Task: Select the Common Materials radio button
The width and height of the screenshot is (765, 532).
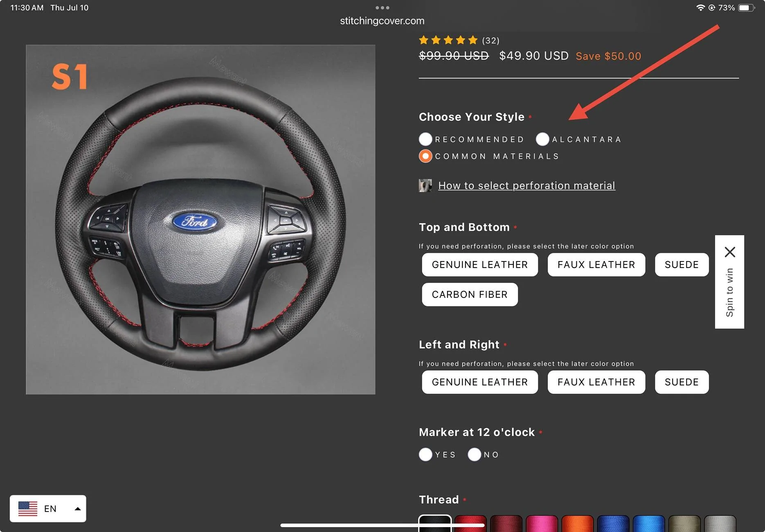Action: coord(425,156)
